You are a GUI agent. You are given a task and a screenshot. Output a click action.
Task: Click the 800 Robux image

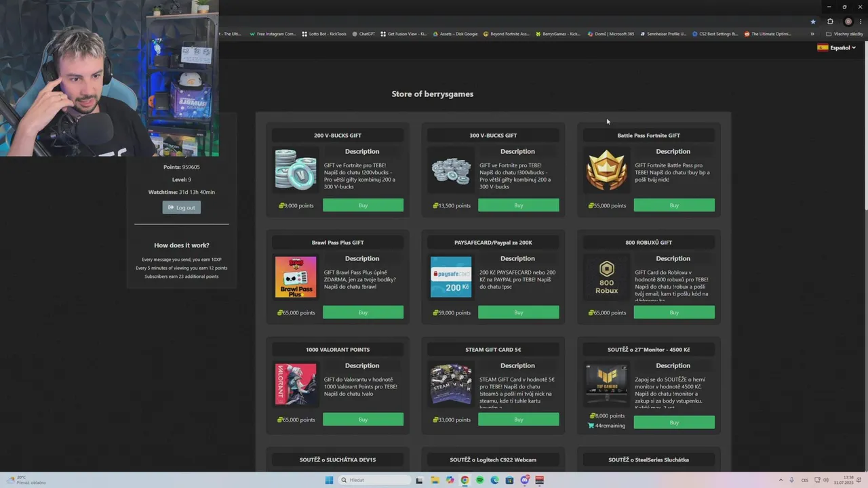click(607, 277)
